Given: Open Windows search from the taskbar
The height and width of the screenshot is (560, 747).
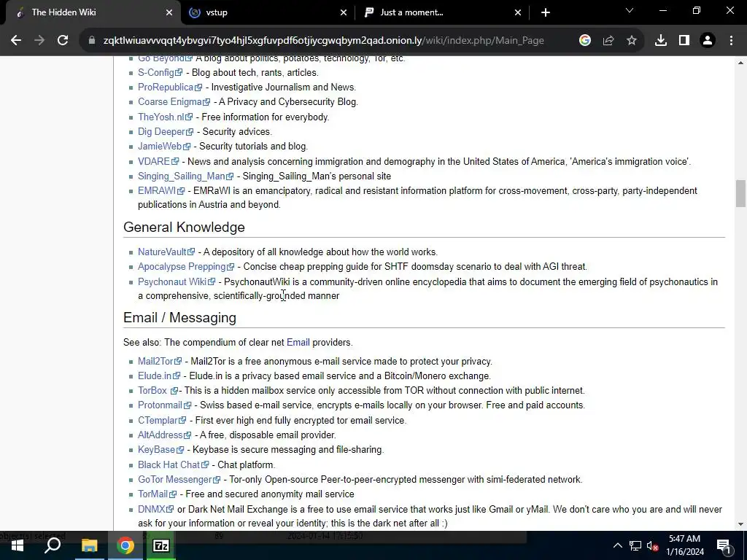Looking at the screenshot, I should coord(53,545).
